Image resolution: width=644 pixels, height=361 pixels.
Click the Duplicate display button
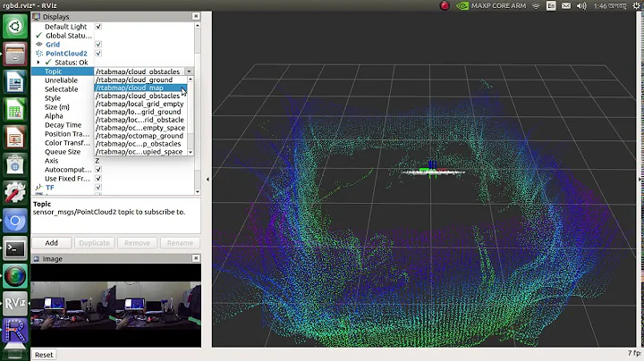[94, 243]
